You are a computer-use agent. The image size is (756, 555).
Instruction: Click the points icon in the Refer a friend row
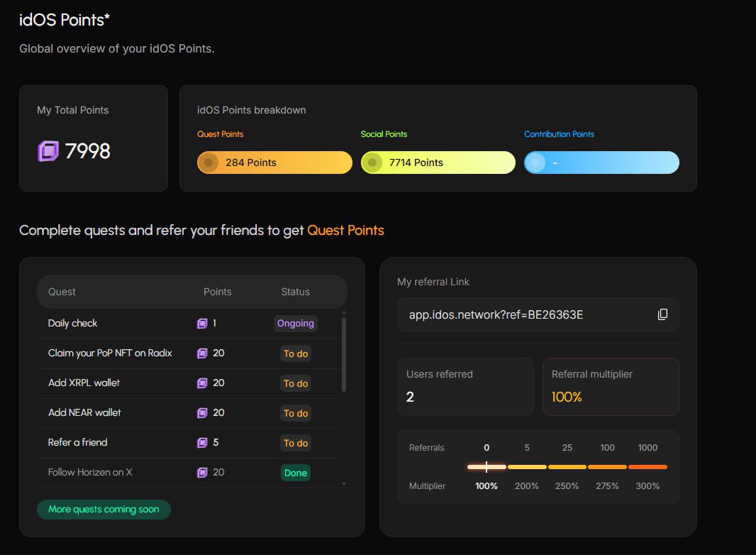coord(202,443)
